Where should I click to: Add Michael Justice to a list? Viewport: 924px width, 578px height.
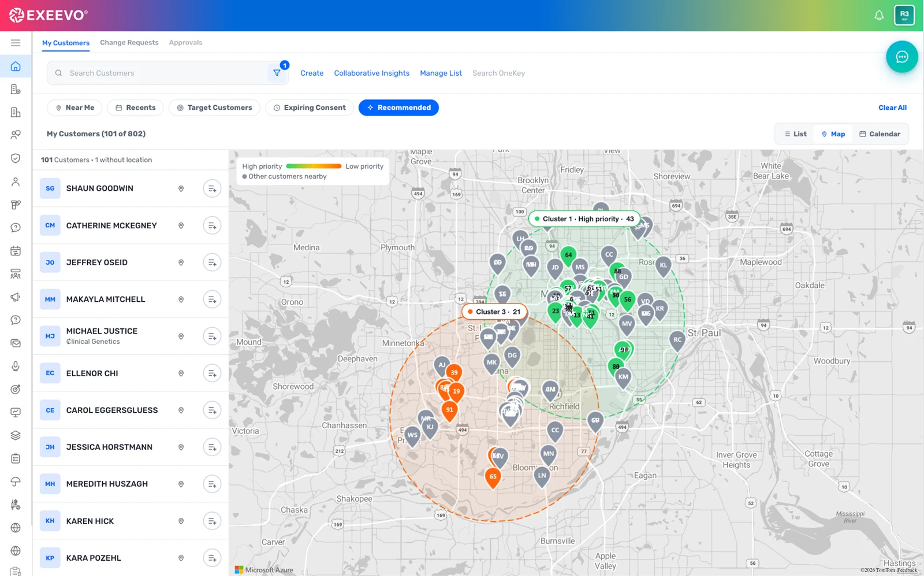212,336
